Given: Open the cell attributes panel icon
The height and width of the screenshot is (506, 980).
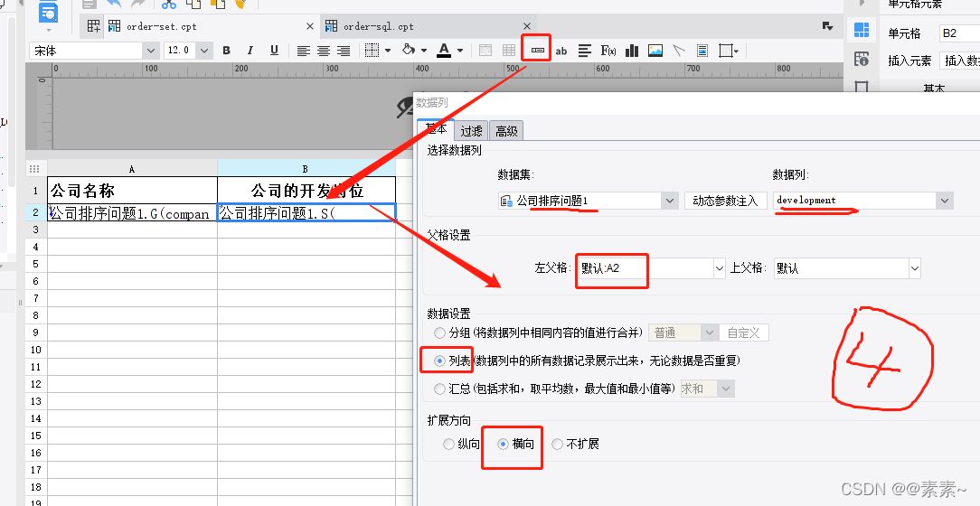Looking at the screenshot, I should coord(862,60).
